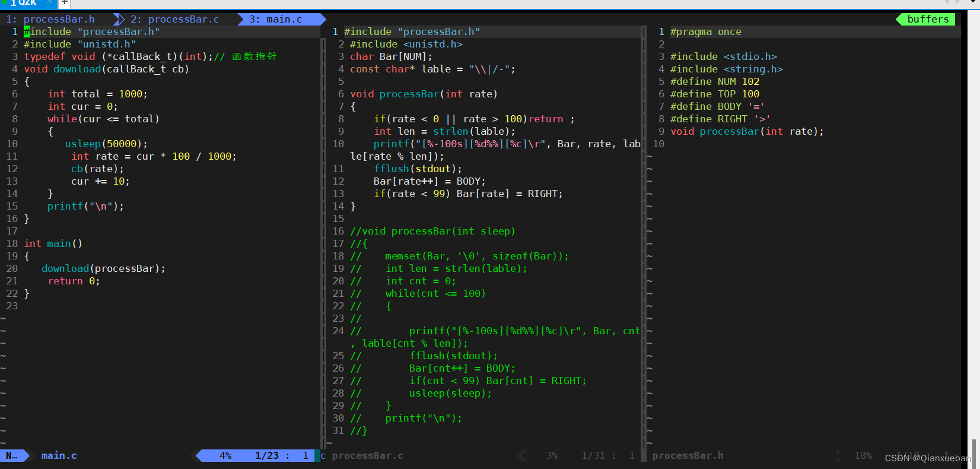Click 'main.c' filename in the active statusline
Image resolution: width=980 pixels, height=469 pixels.
click(59, 455)
